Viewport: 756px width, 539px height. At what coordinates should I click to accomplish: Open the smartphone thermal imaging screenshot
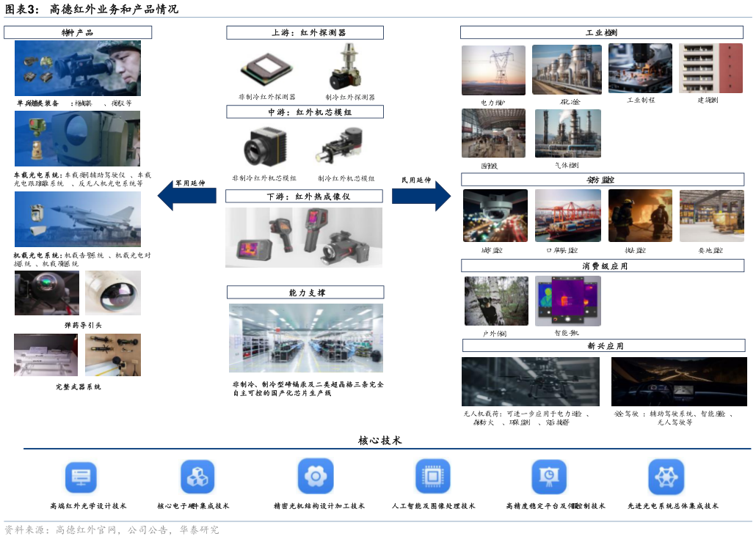tap(568, 301)
